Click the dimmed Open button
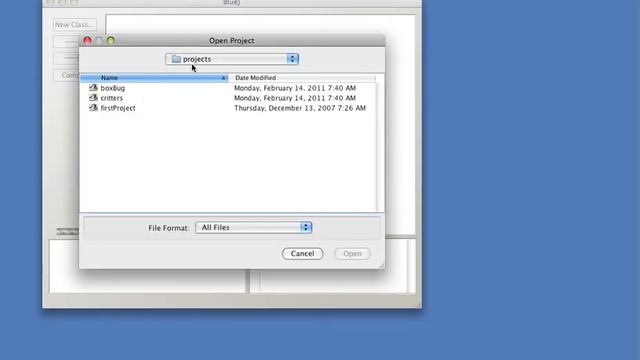 click(x=352, y=253)
